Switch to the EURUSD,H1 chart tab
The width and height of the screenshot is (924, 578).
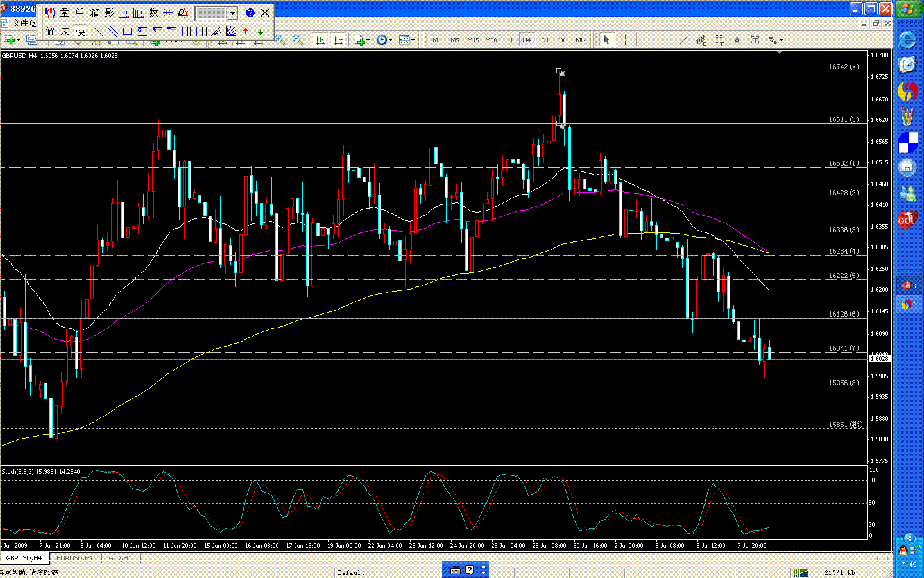tap(74, 558)
